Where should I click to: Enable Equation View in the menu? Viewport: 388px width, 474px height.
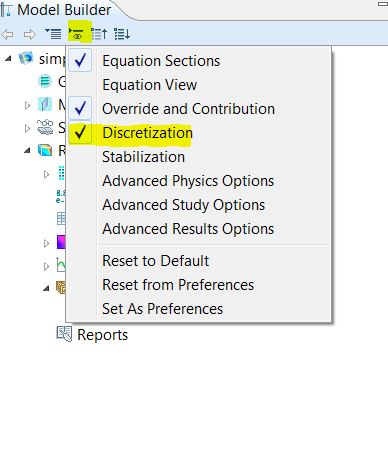click(149, 85)
